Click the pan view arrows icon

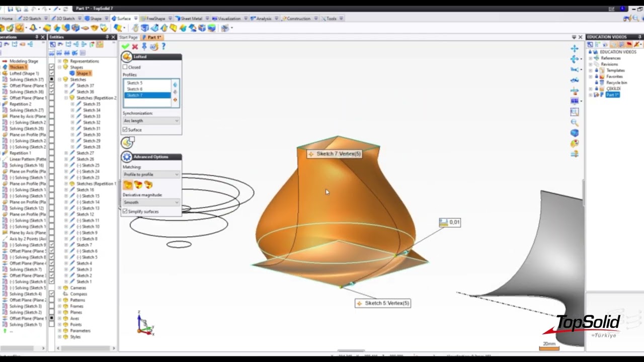pyautogui.click(x=574, y=49)
